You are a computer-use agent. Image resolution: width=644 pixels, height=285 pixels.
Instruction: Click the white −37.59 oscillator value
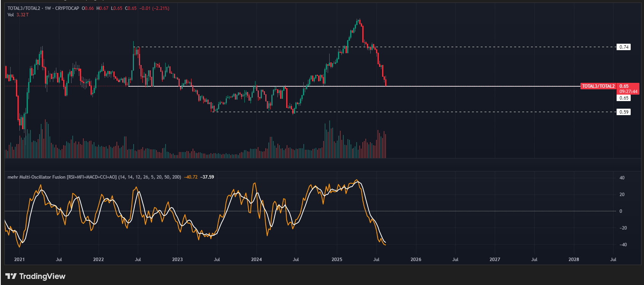click(207, 177)
